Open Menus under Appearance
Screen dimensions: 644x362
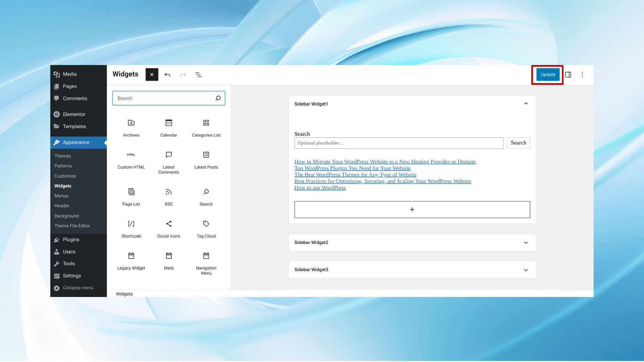pos(61,196)
